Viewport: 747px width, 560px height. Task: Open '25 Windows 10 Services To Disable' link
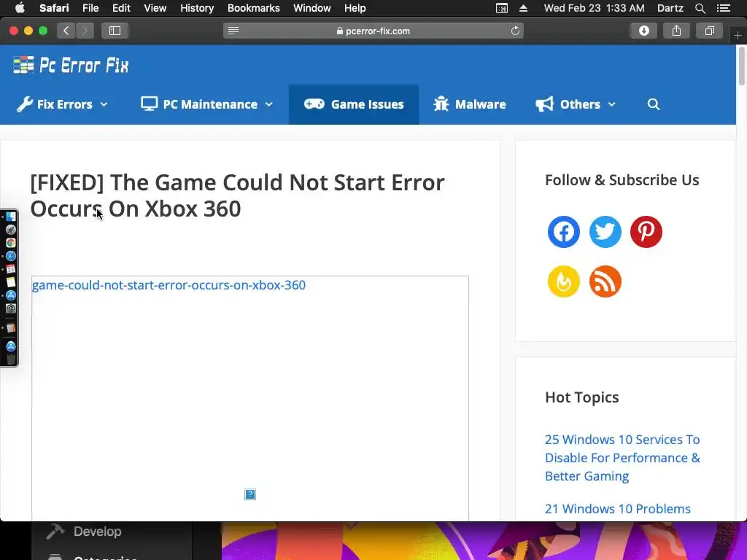(622, 458)
